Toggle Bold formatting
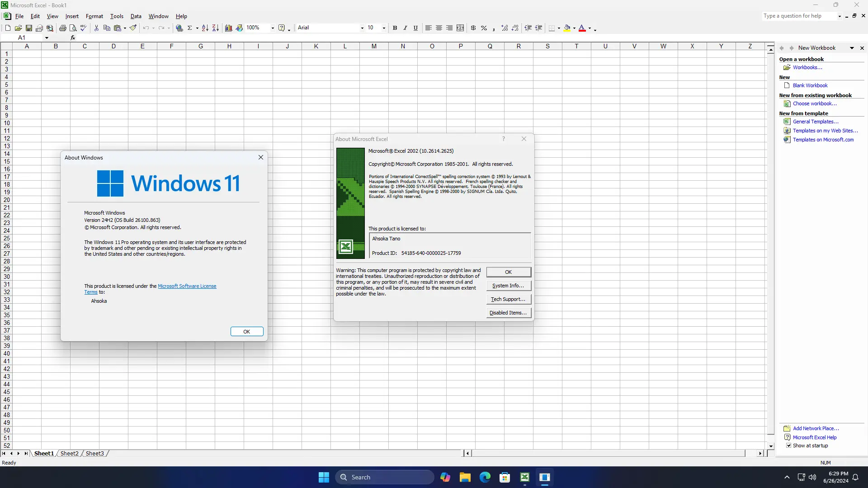The image size is (868, 488). (x=395, y=28)
